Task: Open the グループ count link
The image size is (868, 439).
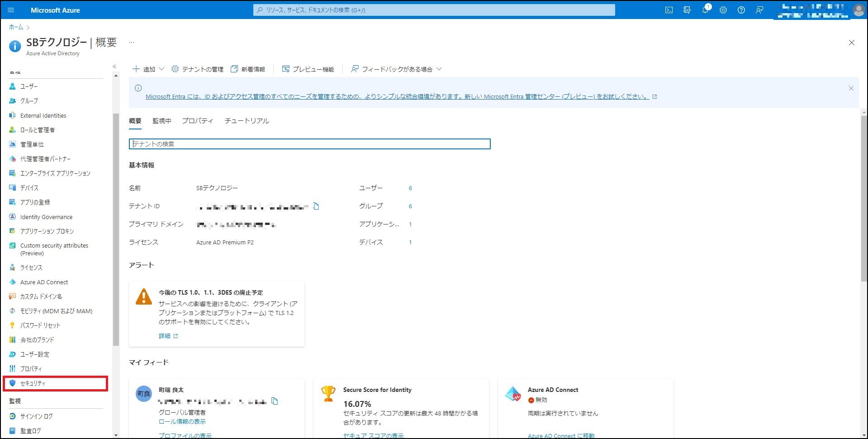Action: pos(410,206)
